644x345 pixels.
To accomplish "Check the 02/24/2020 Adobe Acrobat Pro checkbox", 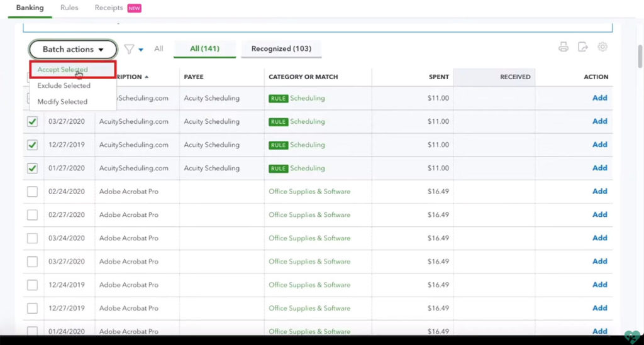I will point(32,192).
